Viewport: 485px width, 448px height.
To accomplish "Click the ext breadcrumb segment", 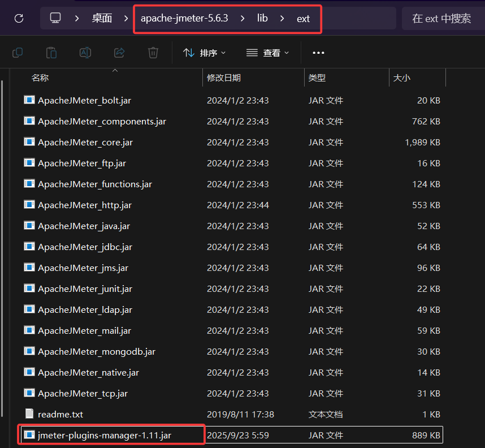I will [303, 19].
